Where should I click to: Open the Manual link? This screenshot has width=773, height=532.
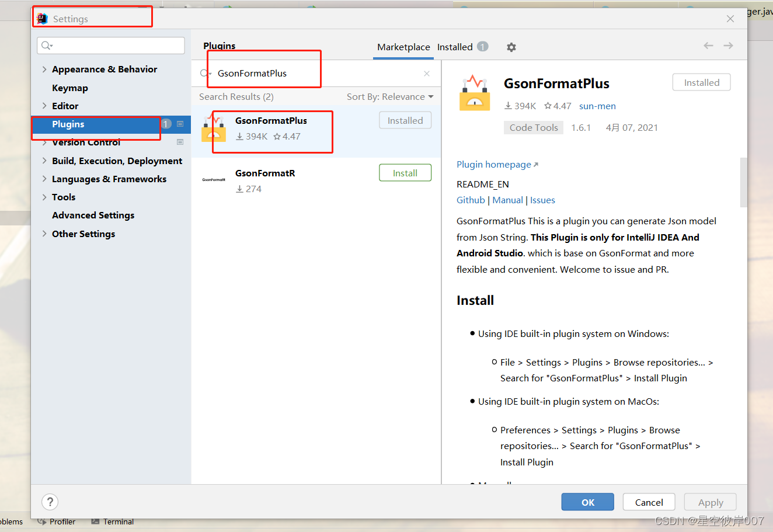[507, 200]
